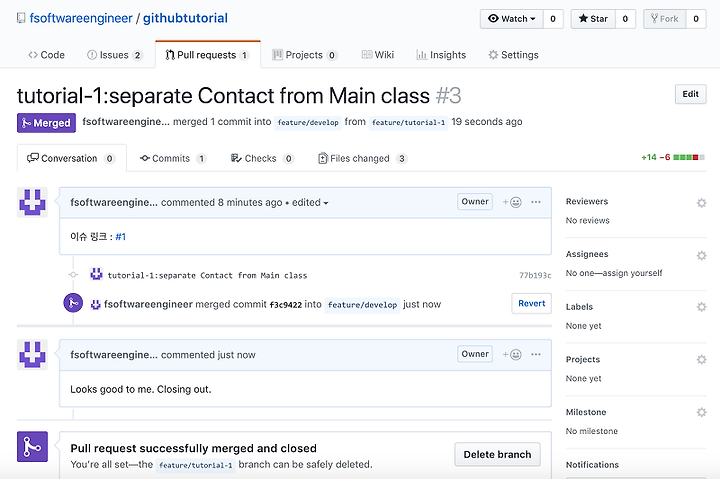This screenshot has width=720, height=479.
Task: Revert the merged pull request
Action: 531,304
